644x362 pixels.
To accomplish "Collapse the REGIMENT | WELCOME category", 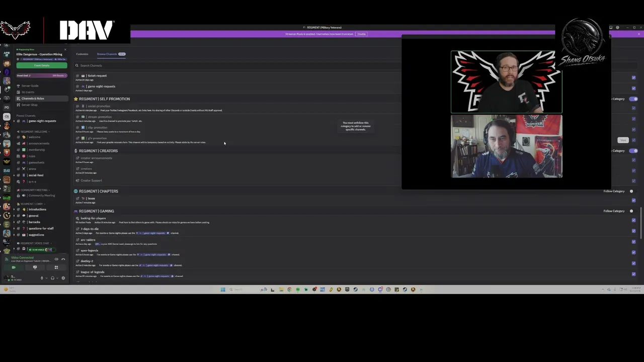I will 33,132.
